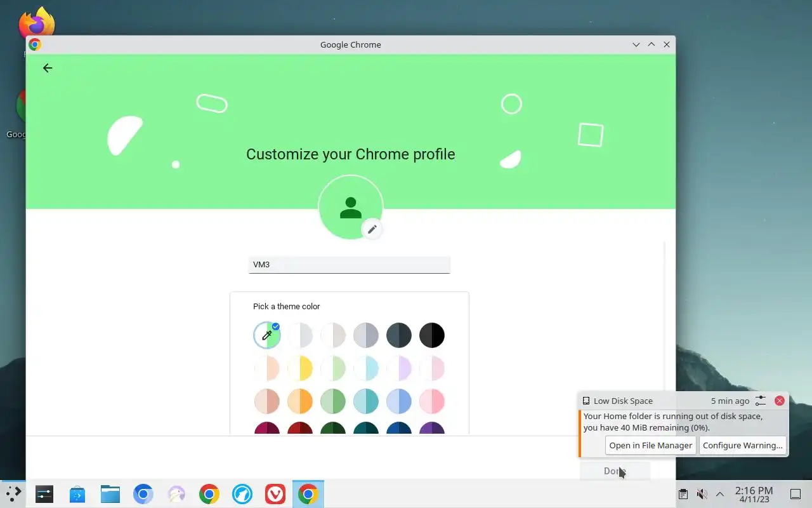Select the magenta theme color
Screen dimensions: 812x508
(x=267, y=429)
